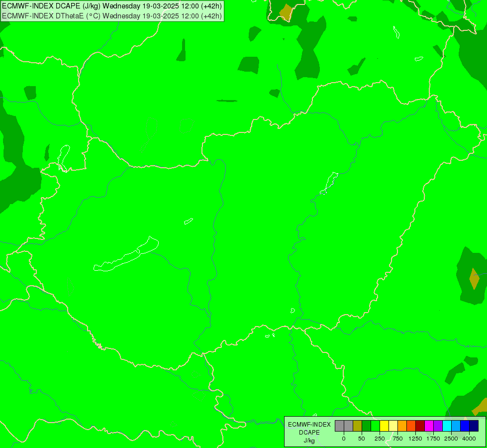This screenshot has height=448, width=487.
Task: Pick the dark navy legend swatch
Action: (474, 426)
